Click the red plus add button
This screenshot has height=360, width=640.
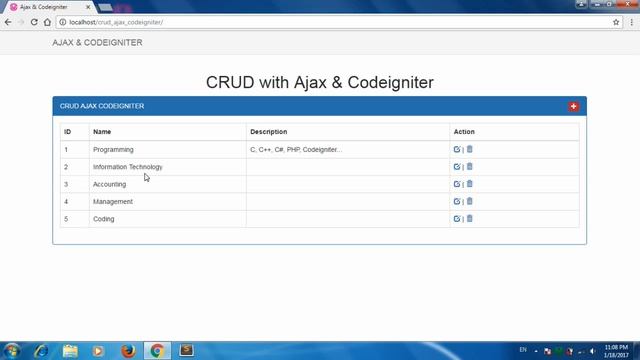(573, 107)
